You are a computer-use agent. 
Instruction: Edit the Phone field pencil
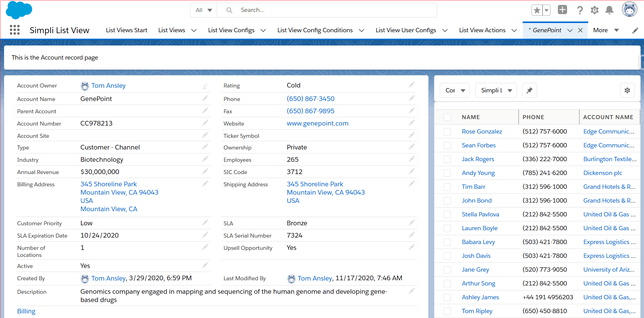click(x=412, y=98)
